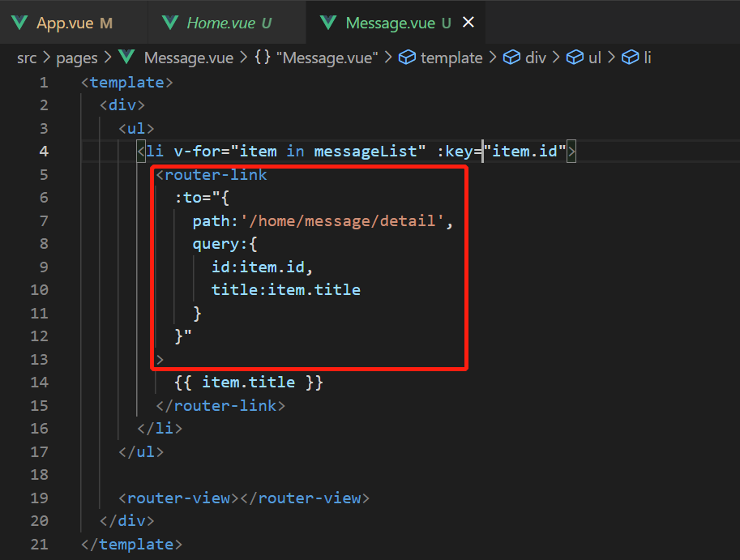Open the div breadcrumb
The height and width of the screenshot is (560, 740).
(x=536, y=58)
